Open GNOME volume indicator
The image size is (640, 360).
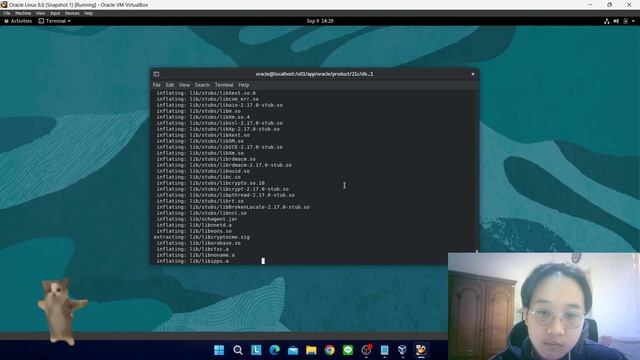pyautogui.click(x=616, y=21)
